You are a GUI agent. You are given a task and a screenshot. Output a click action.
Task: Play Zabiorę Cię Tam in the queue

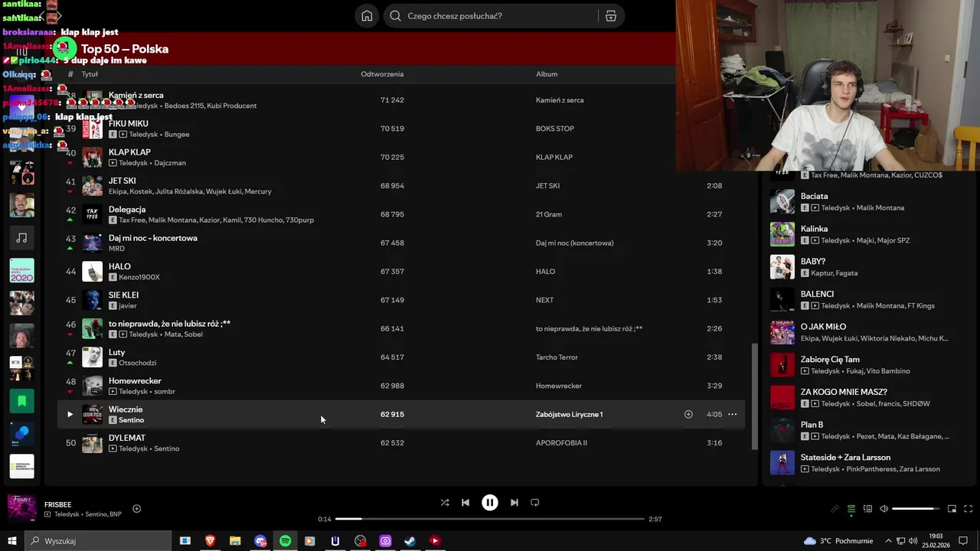coord(782,365)
